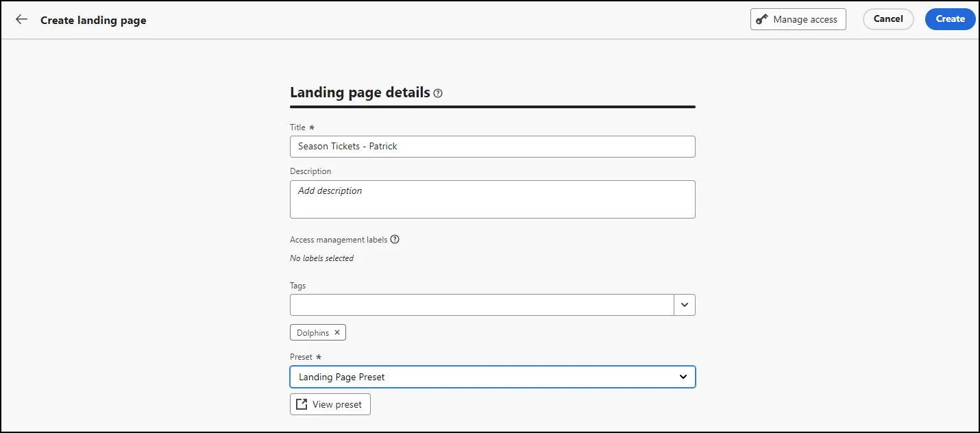
Task: Show info for Access management labels
Action: [x=395, y=240]
